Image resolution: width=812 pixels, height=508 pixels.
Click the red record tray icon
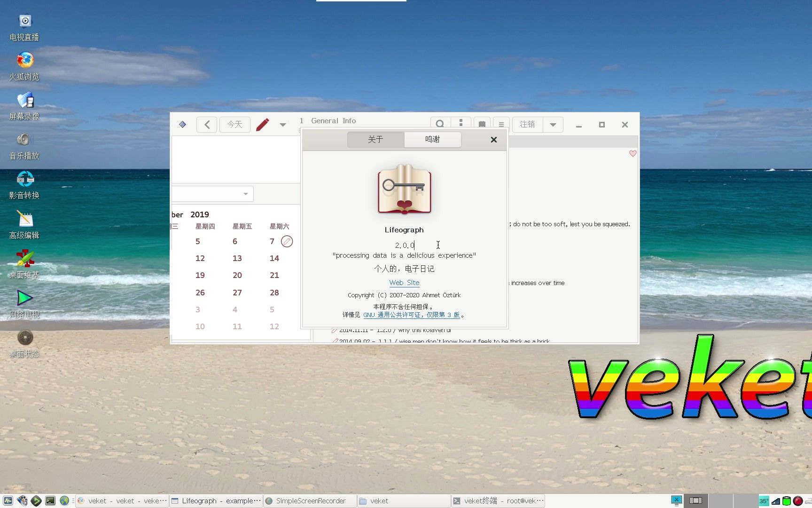798,501
